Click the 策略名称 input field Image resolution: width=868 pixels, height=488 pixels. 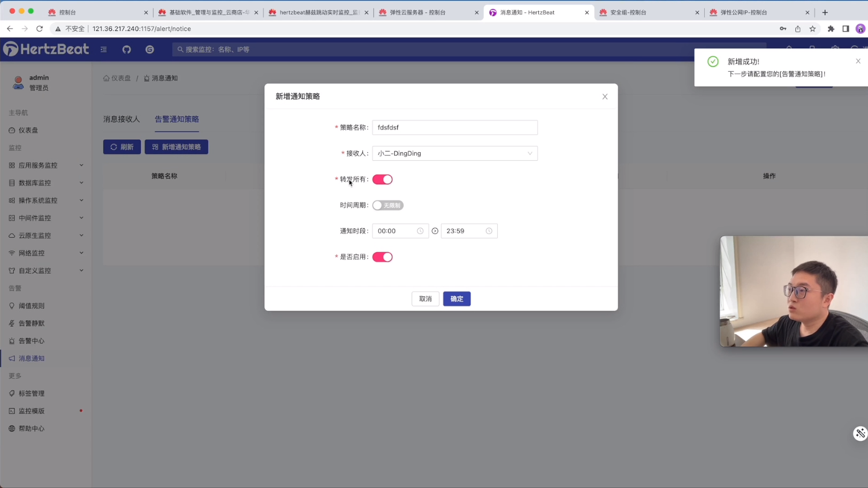[x=455, y=127]
